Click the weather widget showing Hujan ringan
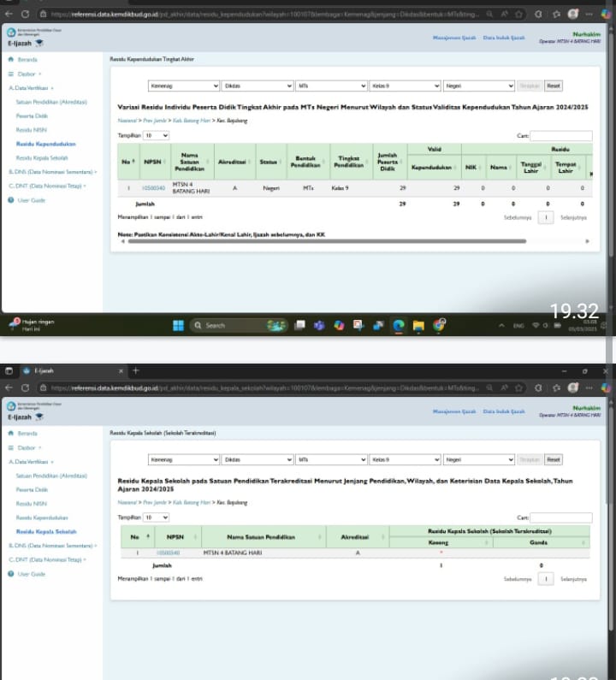This screenshot has height=680, width=616. 34,325
